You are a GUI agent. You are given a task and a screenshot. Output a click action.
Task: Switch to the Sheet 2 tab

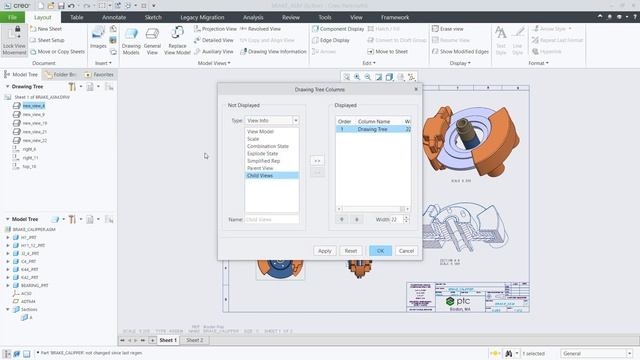pos(194,340)
